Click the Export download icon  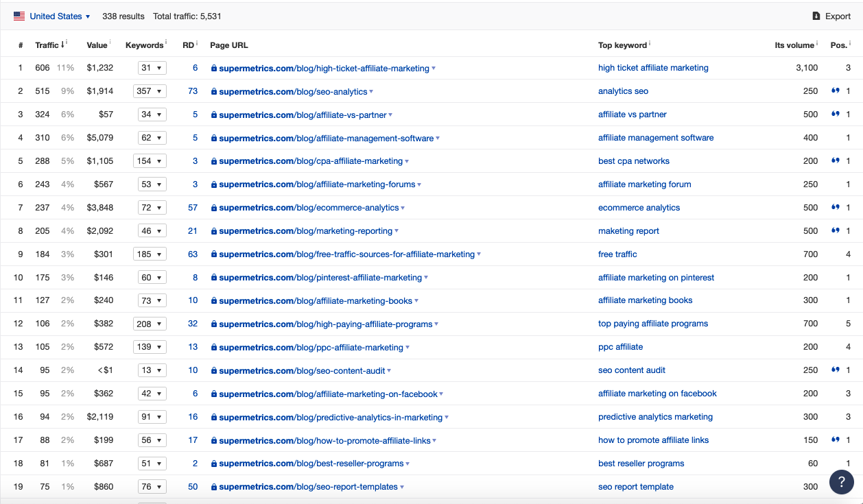816,16
